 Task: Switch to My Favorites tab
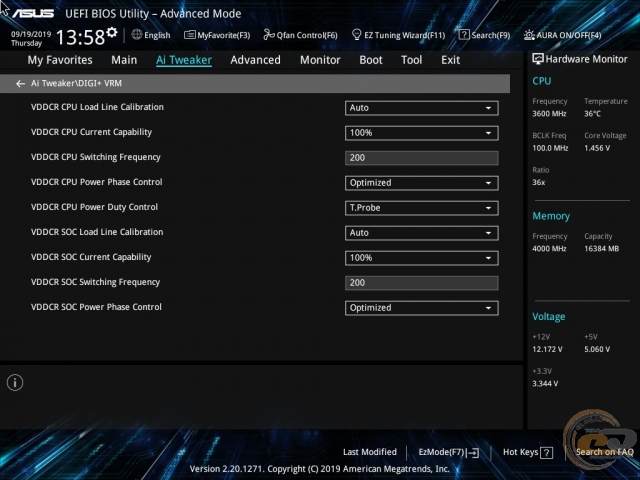[x=60, y=60]
